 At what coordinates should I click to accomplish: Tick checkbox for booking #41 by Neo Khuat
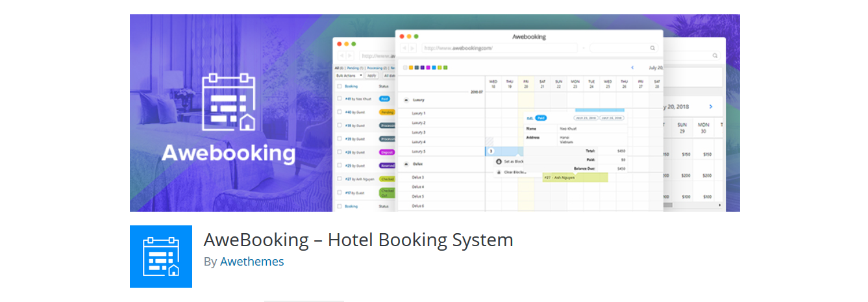[339, 99]
